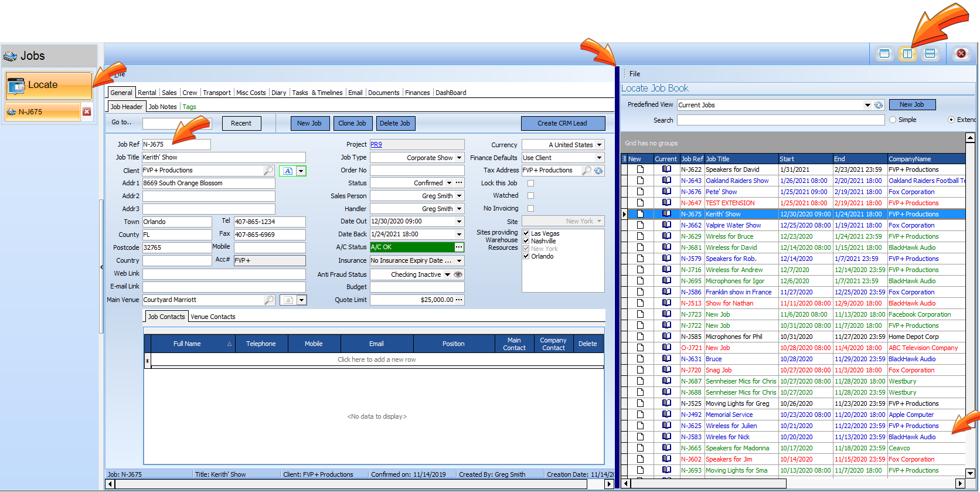This screenshot has height=492, width=980.
Task: Click the Create CRM Lead button
Action: [x=562, y=123]
